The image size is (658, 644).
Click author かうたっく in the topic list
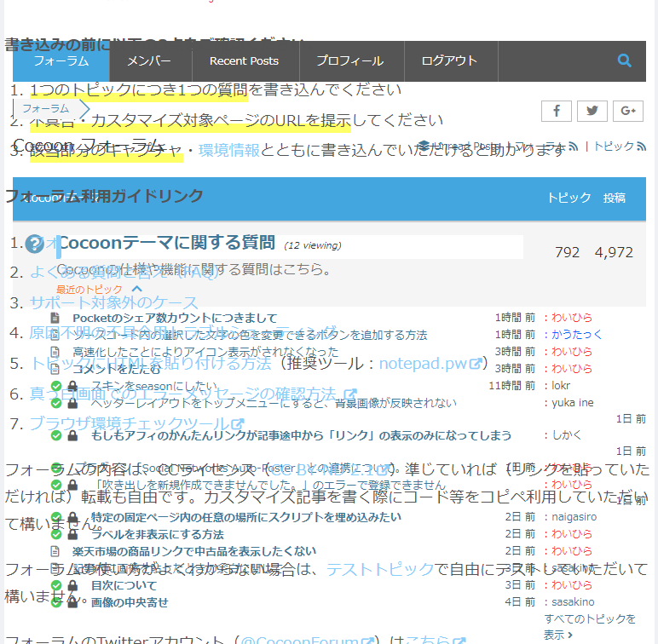coord(576,334)
